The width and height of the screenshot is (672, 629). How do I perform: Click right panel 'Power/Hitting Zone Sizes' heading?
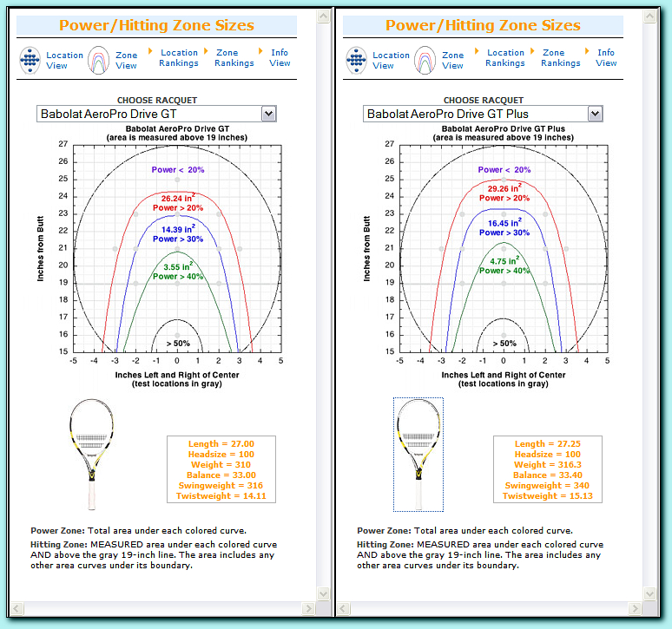483,25
